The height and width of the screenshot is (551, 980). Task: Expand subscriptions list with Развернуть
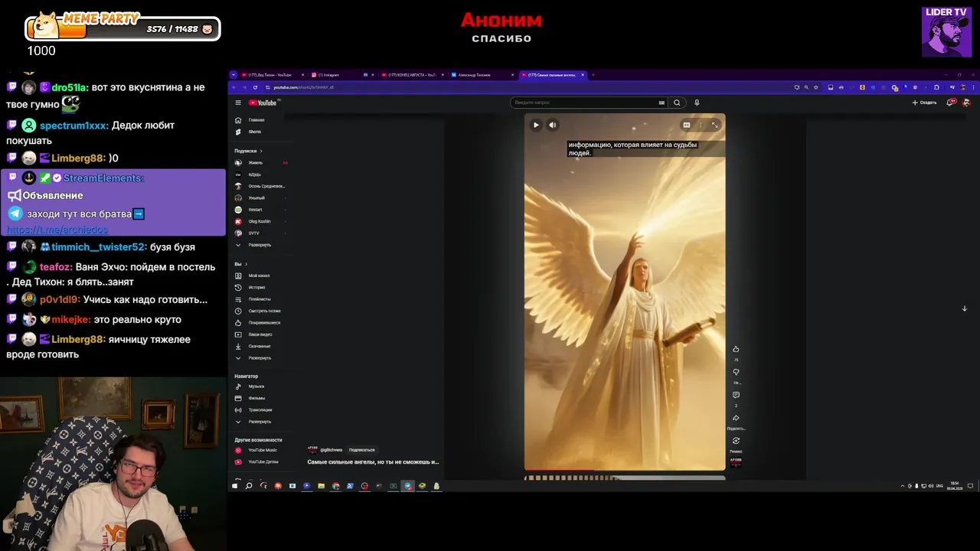click(x=259, y=245)
